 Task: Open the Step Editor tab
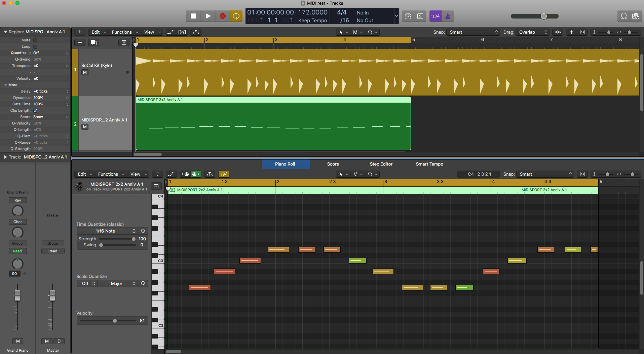point(381,164)
